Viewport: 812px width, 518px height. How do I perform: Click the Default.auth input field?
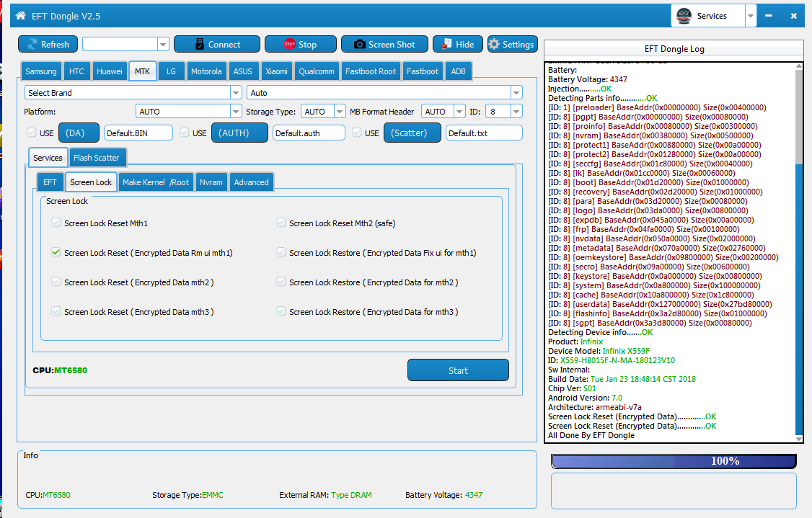[308, 133]
